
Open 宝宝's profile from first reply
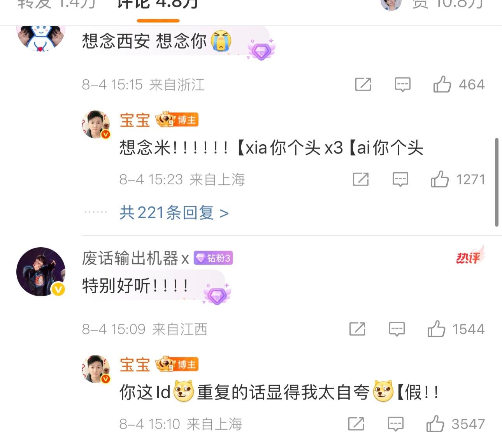[135, 120]
